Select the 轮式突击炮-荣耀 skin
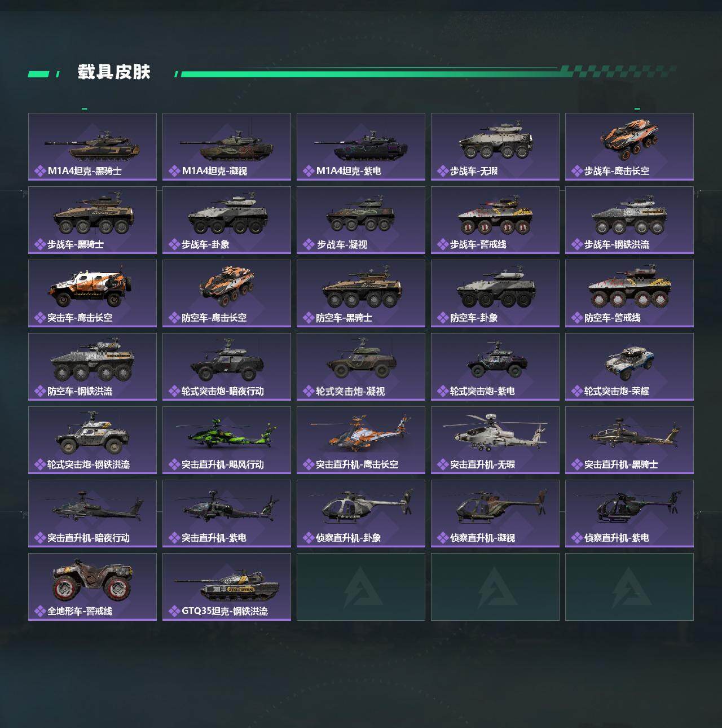Viewport: 722px width, 728px height. tap(629, 367)
